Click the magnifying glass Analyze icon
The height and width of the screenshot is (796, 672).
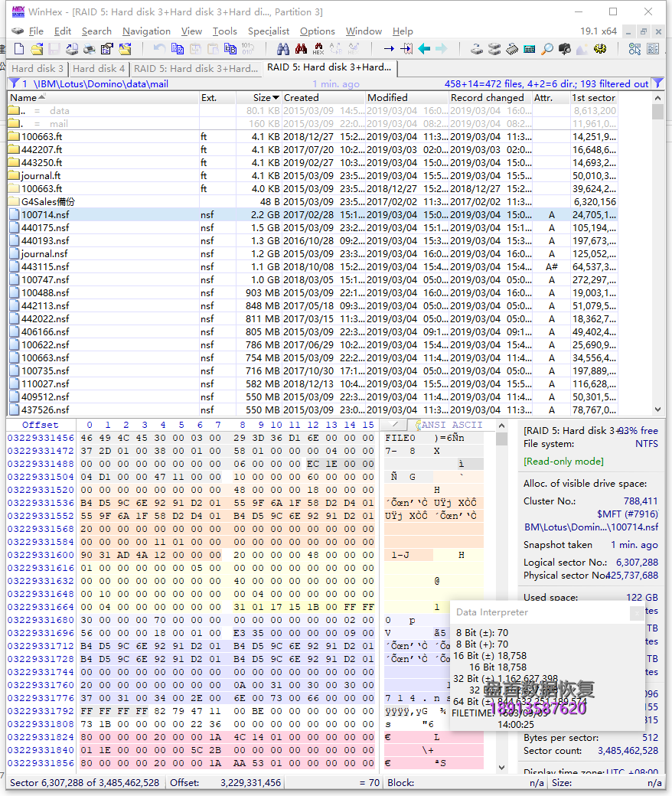[x=547, y=49]
